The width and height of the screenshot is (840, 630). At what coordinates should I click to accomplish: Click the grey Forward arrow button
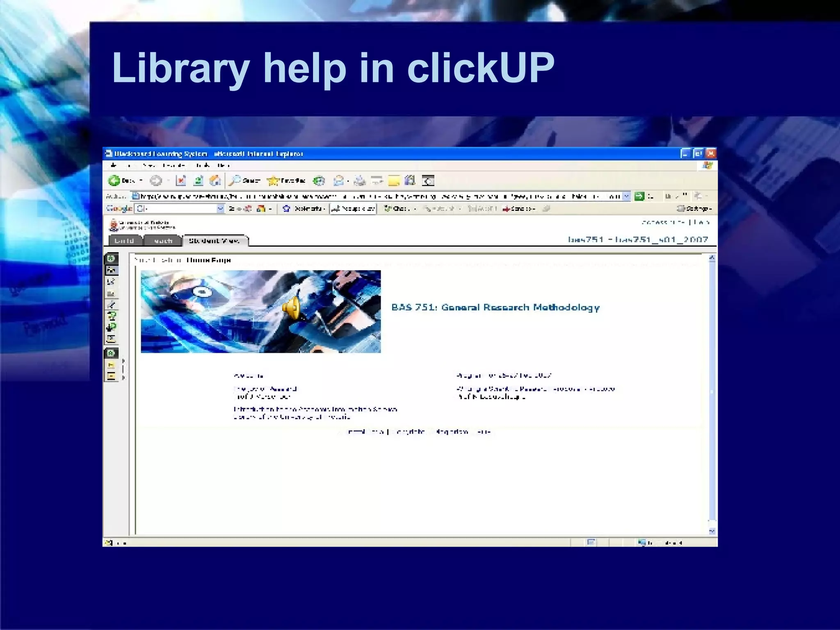(156, 180)
